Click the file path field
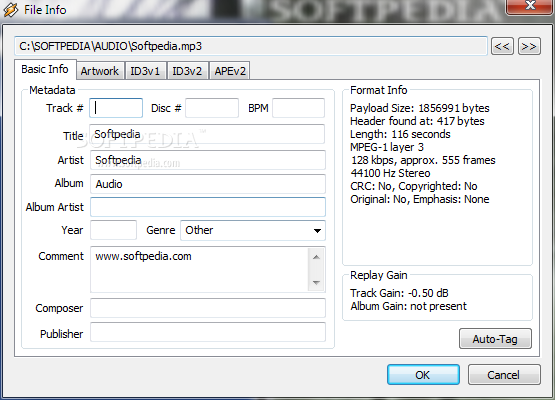 click(x=251, y=46)
